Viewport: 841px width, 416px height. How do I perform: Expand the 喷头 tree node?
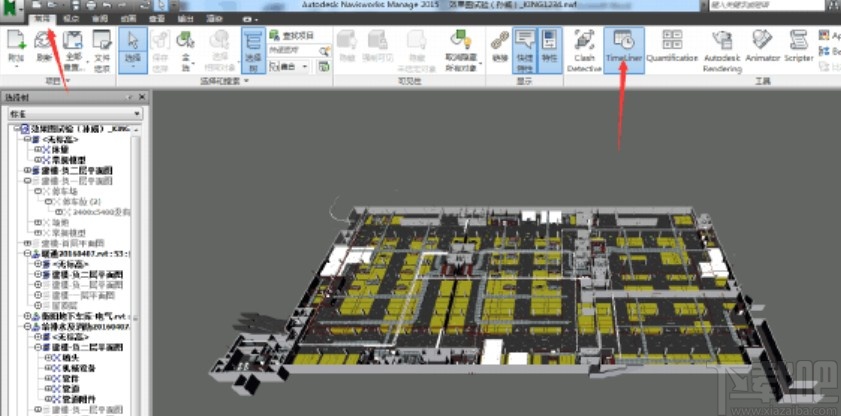click(48, 358)
